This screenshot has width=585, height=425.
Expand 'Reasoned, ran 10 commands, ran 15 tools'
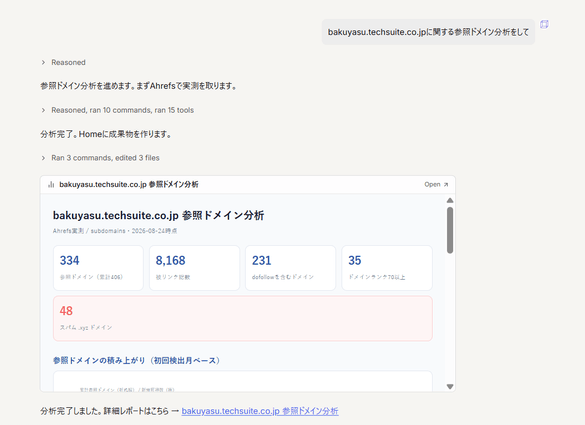click(x=117, y=110)
